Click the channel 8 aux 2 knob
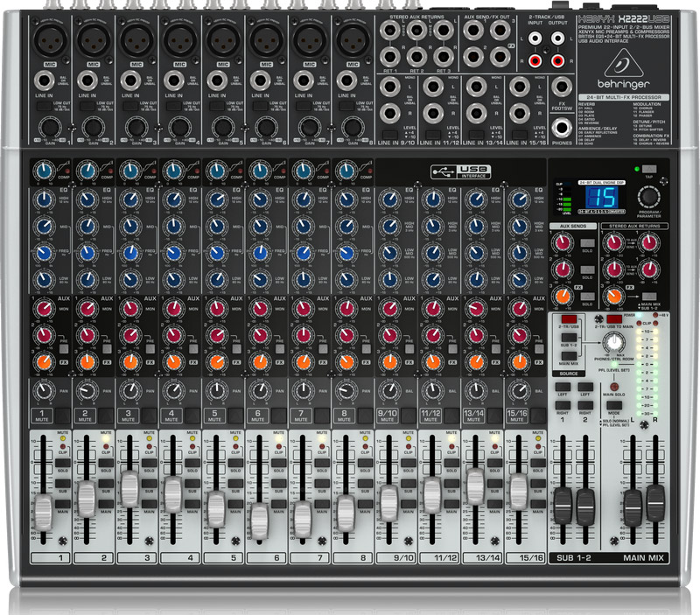Screen dimensions: 700x615 tap(346, 335)
